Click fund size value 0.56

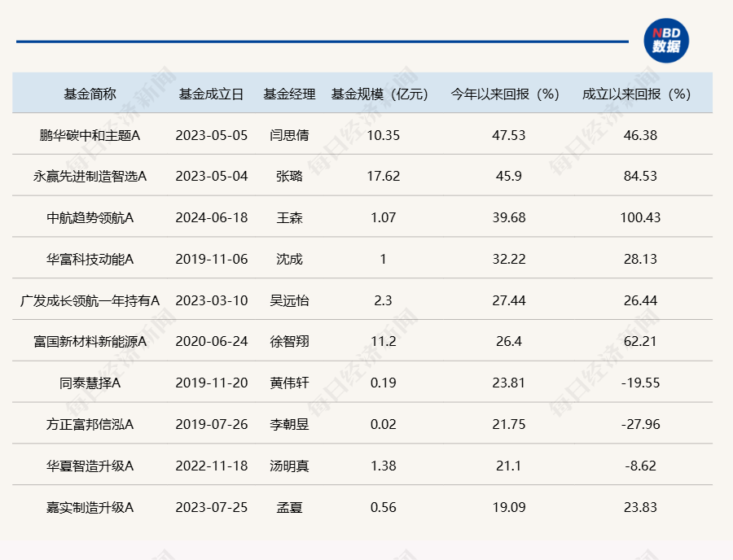[384, 507]
